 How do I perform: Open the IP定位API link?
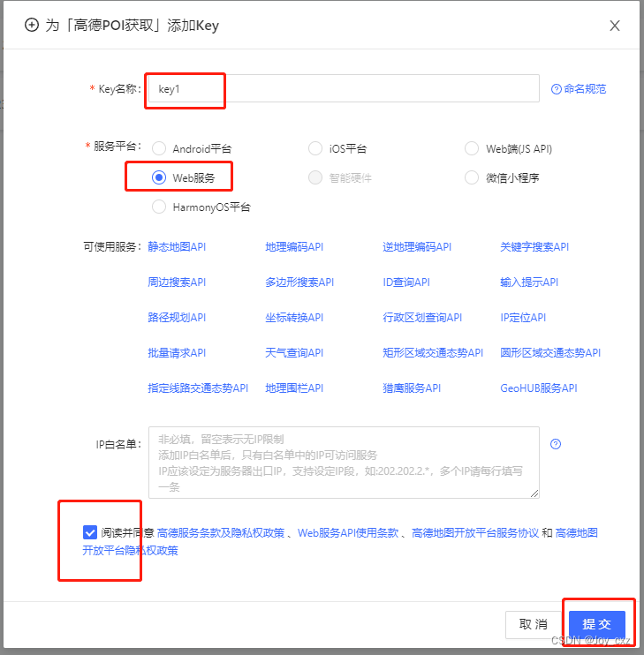[523, 318]
